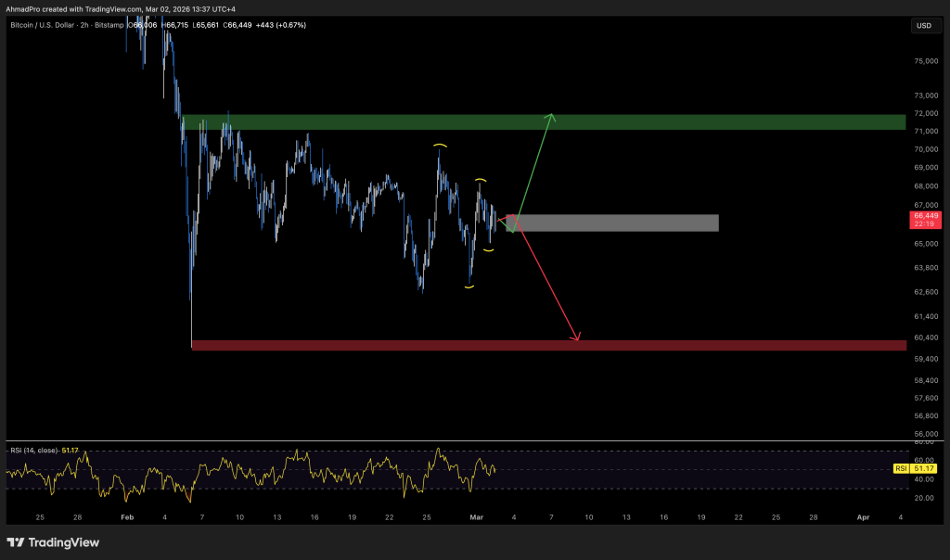Open the RSI (14, close) indicator legend
The height and width of the screenshot is (560, 950).
pos(42,450)
